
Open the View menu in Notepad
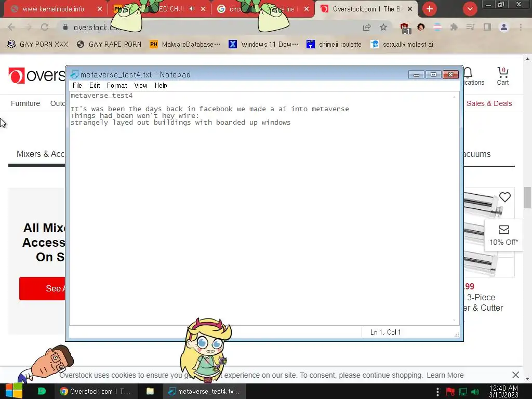(x=140, y=86)
